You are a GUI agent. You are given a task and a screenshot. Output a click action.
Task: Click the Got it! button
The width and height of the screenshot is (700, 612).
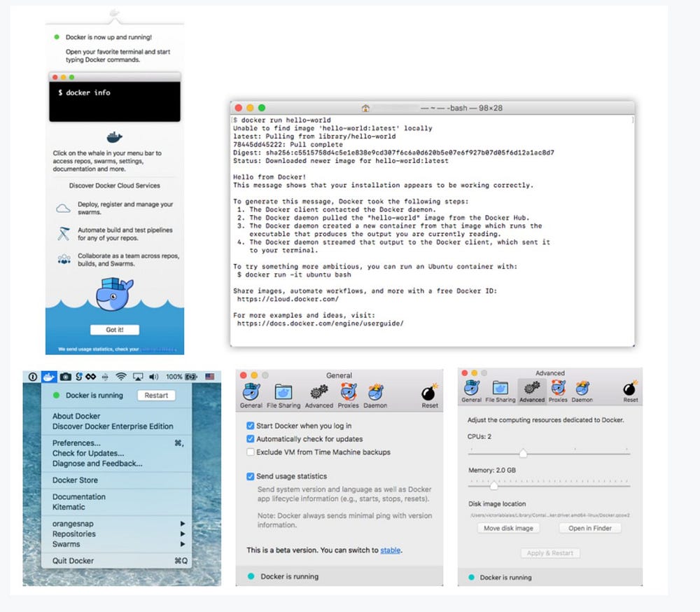(115, 330)
